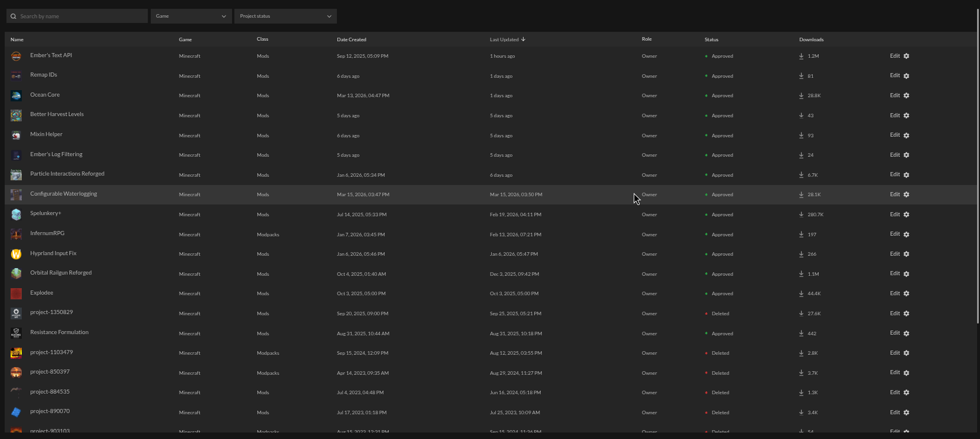Focus the Search by name field
Viewport: 980px width, 439px height.
tap(77, 16)
